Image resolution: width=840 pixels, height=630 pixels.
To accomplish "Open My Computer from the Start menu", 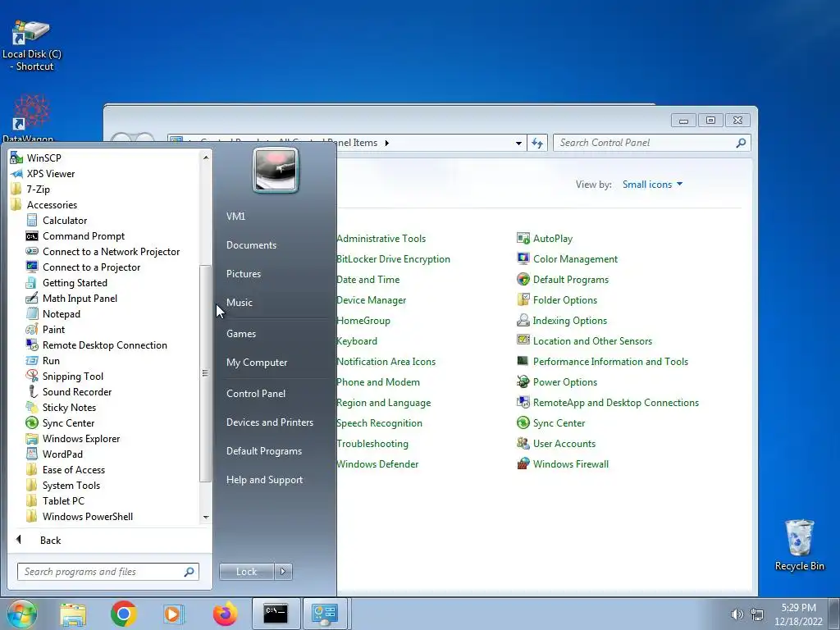I will click(x=257, y=362).
